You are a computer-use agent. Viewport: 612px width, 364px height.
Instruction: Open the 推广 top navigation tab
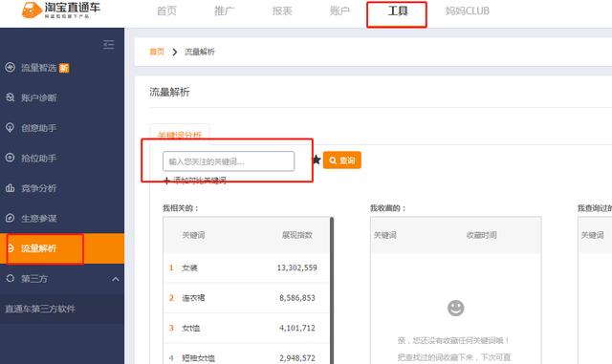[x=225, y=11]
